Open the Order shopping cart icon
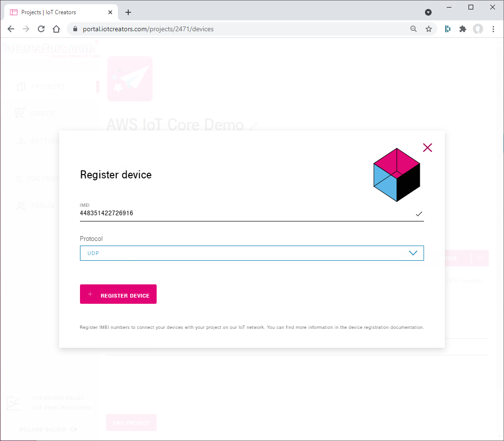The height and width of the screenshot is (441, 504). tap(19, 113)
